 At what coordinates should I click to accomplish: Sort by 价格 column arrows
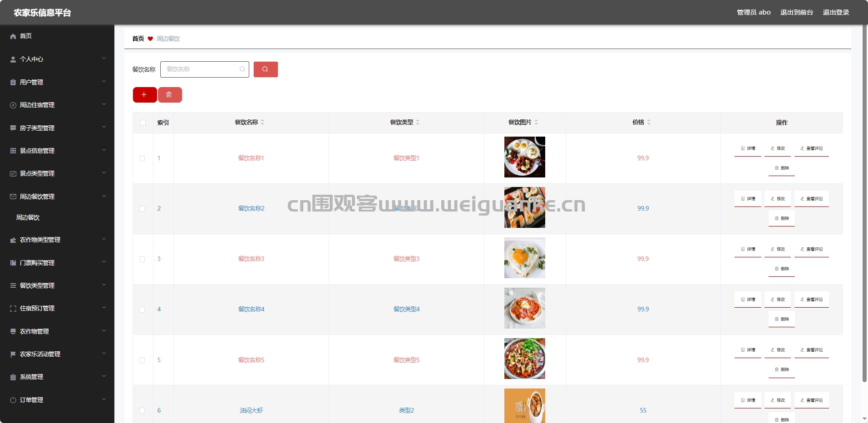(649, 122)
